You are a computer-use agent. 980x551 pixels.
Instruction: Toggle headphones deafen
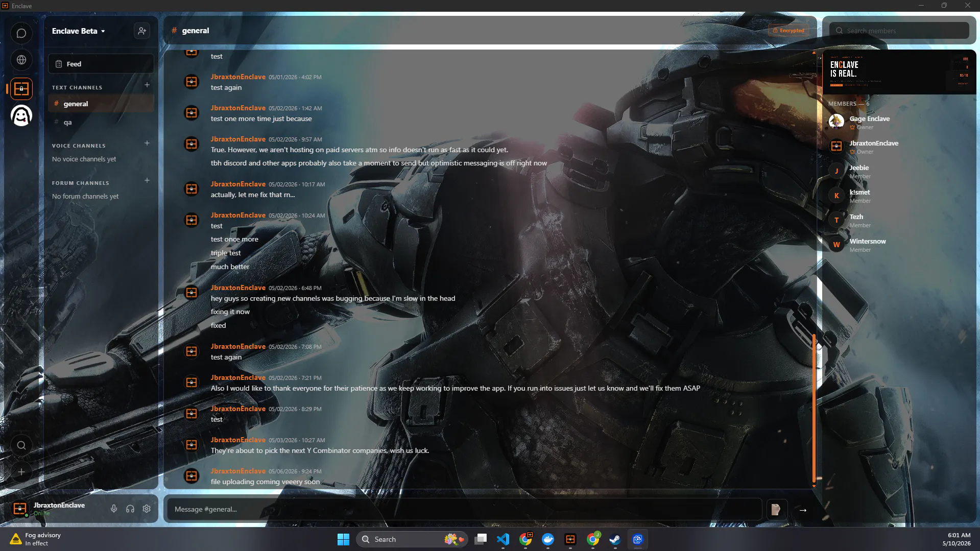pos(130,509)
